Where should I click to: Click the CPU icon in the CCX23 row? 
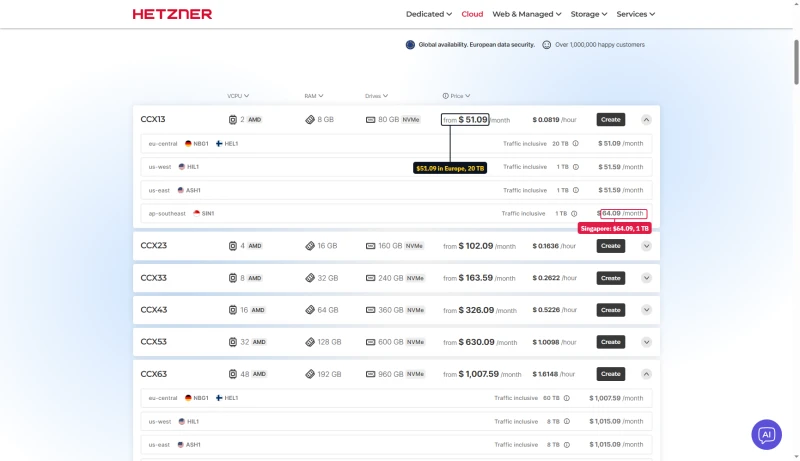tap(233, 246)
